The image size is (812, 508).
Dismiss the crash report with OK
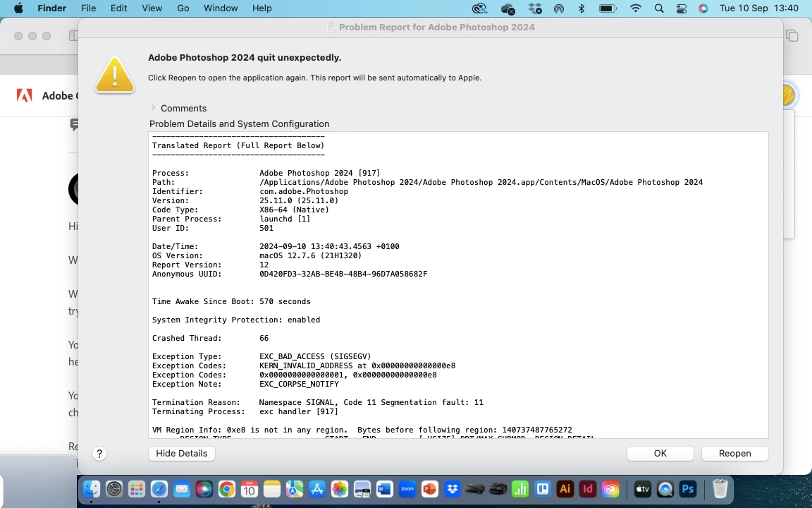click(660, 453)
